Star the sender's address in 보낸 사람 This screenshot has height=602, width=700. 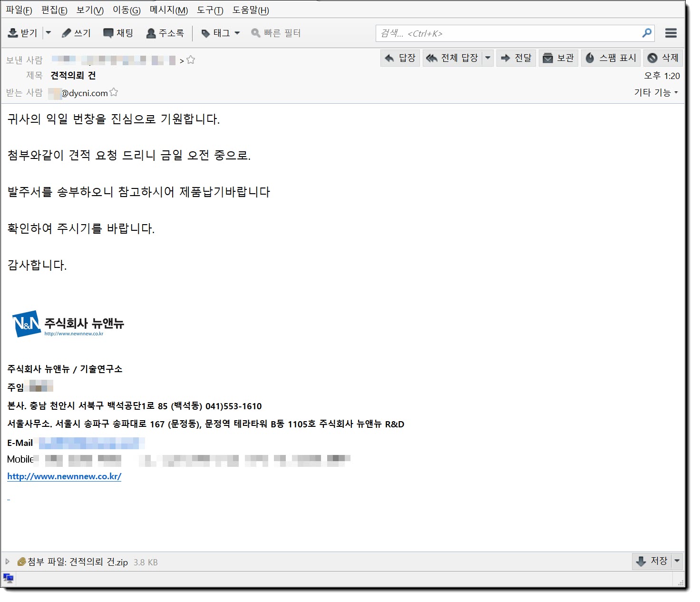191,60
